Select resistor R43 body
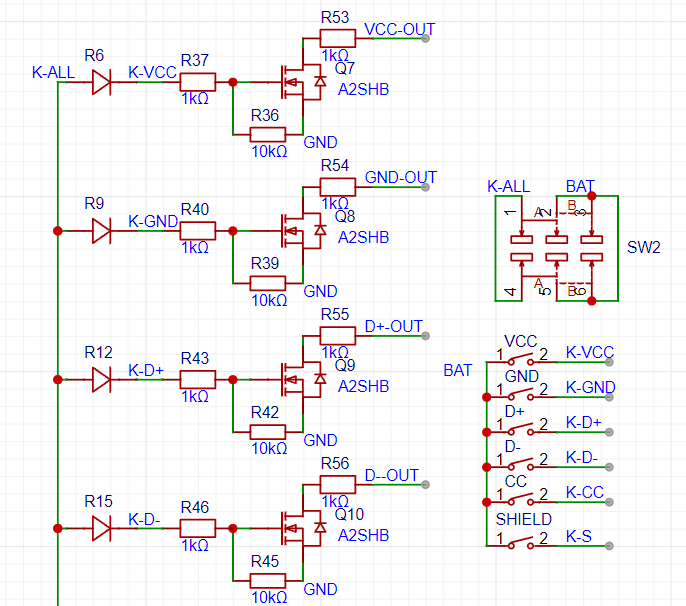This screenshot has height=606, width=686. coord(198,379)
